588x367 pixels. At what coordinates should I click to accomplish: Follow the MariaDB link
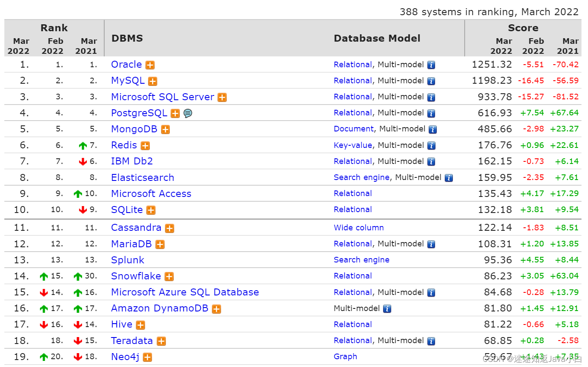pos(132,244)
